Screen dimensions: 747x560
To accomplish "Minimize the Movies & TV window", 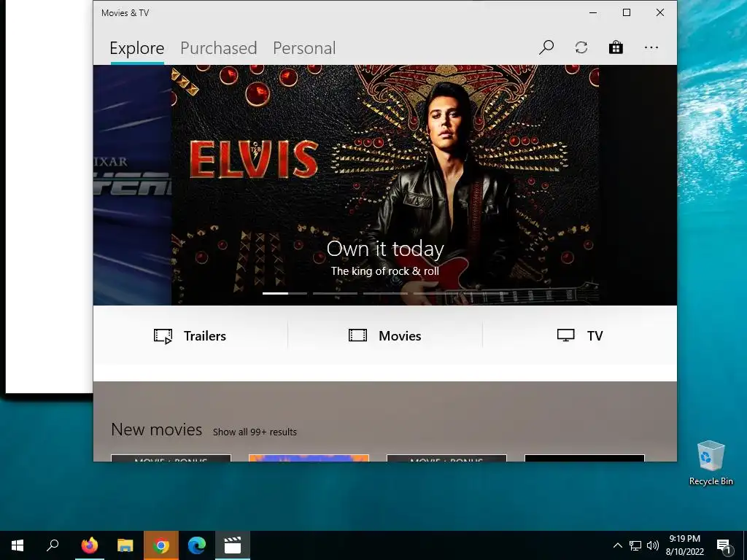I will [593, 13].
